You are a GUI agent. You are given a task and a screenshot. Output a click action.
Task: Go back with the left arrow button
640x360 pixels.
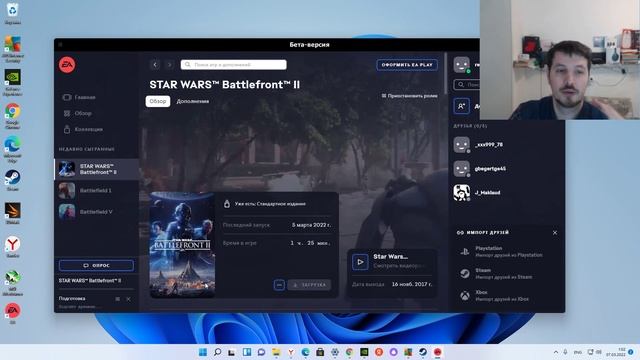155,64
